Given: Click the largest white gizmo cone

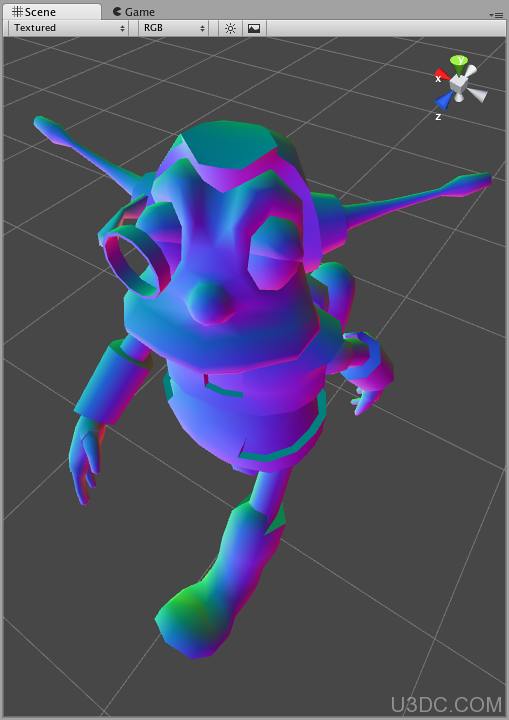Looking at the screenshot, I should point(478,95).
